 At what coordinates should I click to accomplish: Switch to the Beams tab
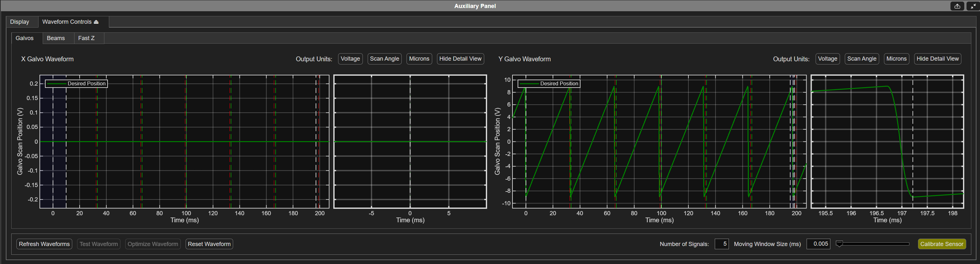(x=56, y=38)
